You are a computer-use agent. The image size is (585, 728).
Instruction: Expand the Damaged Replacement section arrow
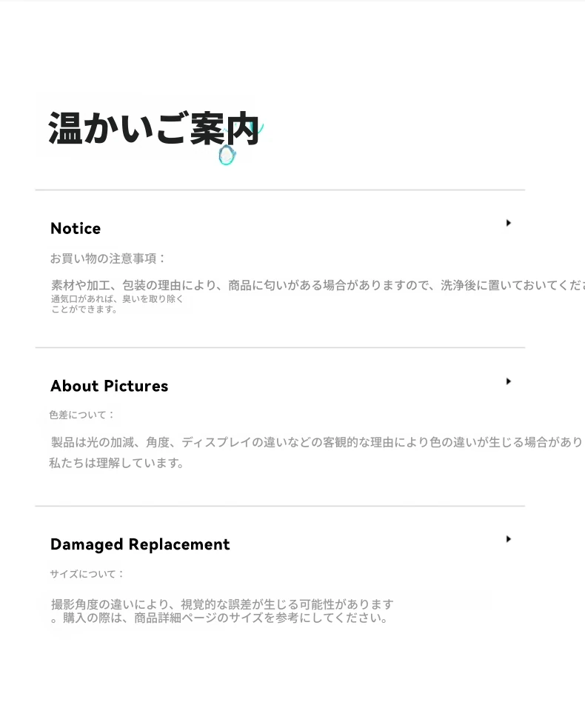click(x=508, y=539)
